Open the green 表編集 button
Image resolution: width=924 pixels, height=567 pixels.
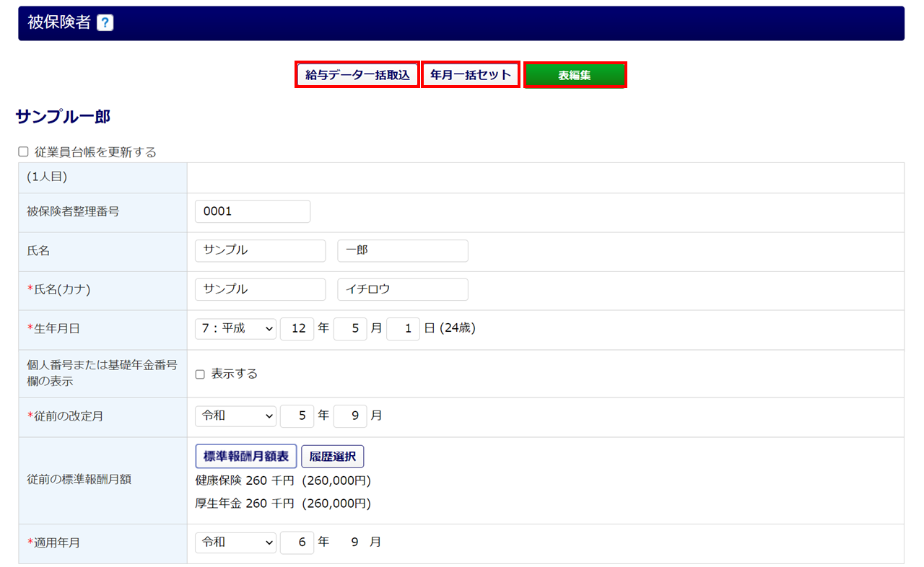[575, 75]
